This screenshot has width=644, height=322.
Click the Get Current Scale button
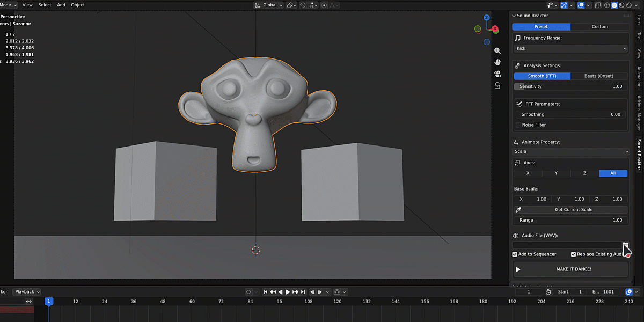[x=570, y=210]
